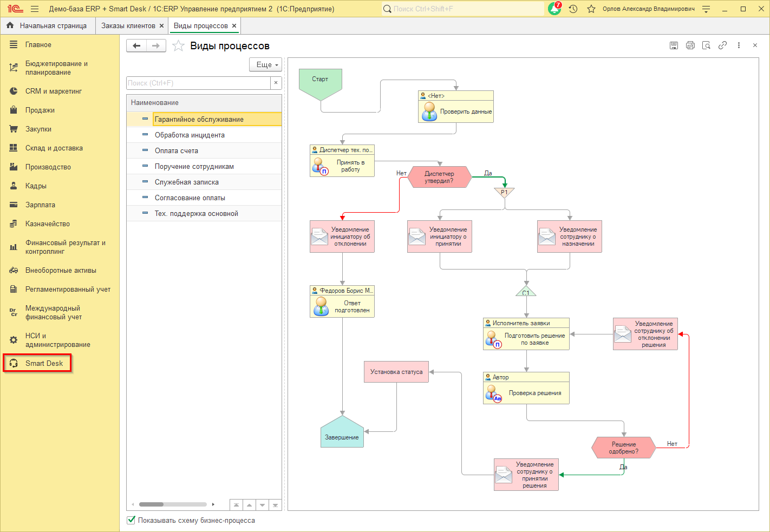Close the Заказы клиентов tab
This screenshot has height=532, width=770.
tap(161, 25)
